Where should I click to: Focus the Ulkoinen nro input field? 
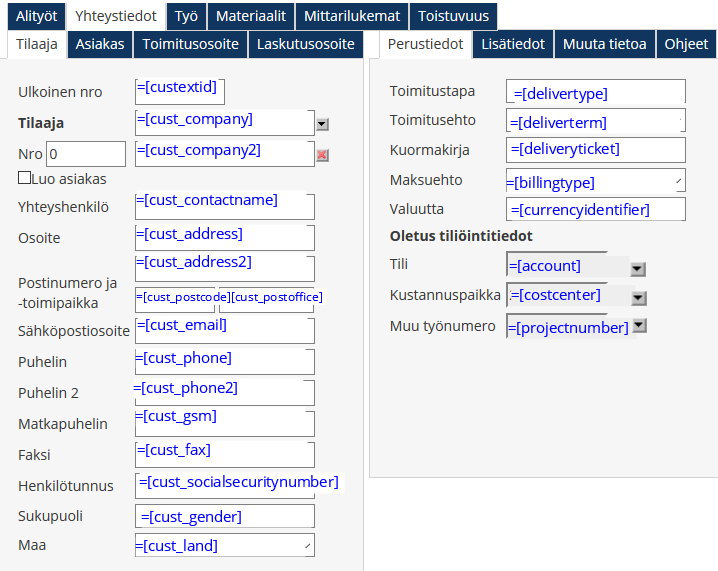click(180, 91)
